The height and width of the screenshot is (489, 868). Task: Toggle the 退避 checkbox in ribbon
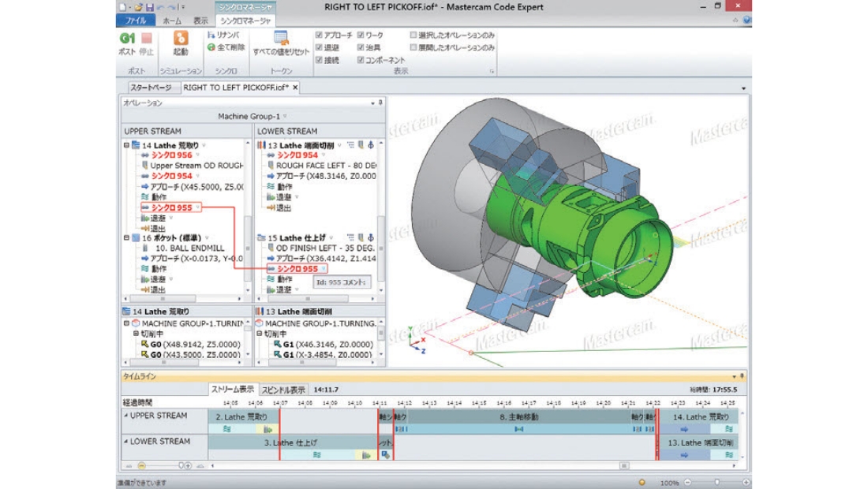[319, 47]
